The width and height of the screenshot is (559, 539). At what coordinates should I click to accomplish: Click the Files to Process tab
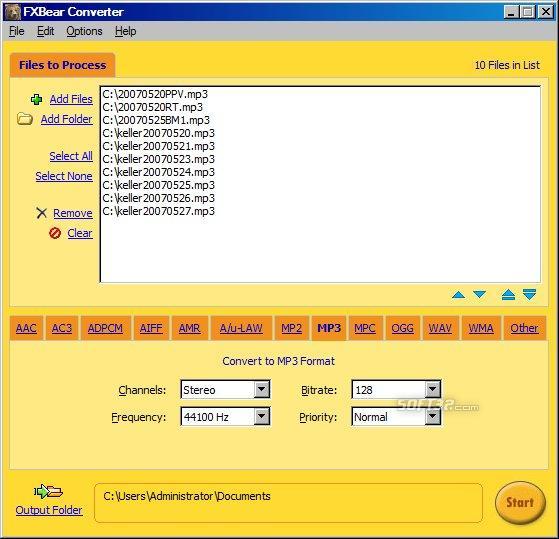62,65
